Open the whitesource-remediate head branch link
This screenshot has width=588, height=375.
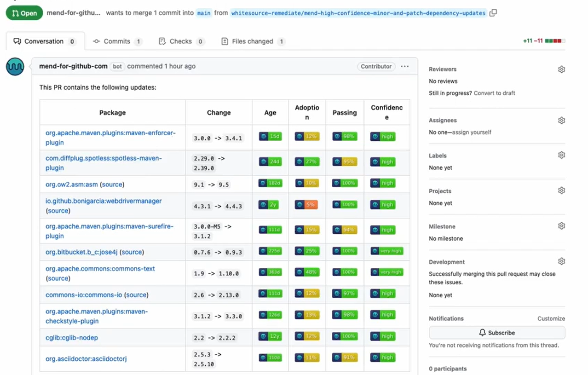coord(358,13)
